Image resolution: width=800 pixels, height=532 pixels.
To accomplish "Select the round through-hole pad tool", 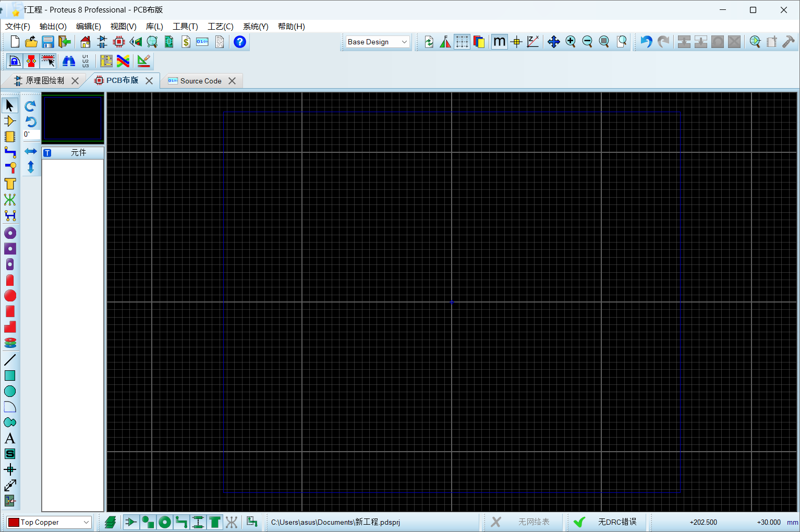I will pos(10,233).
